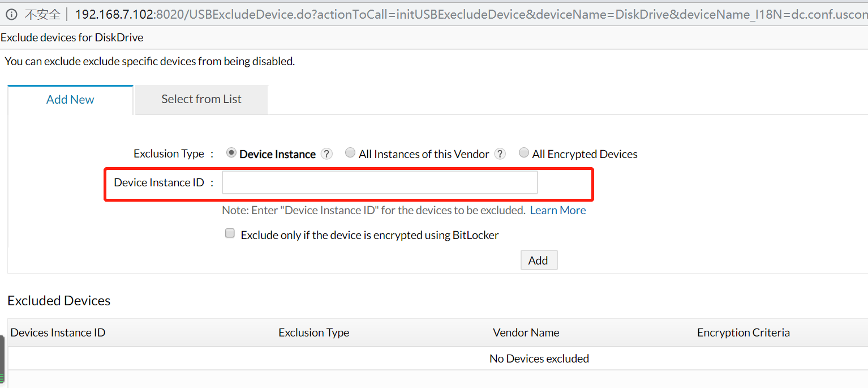Open the Select from List tab
Screen dimensions: 868x388
(x=201, y=99)
